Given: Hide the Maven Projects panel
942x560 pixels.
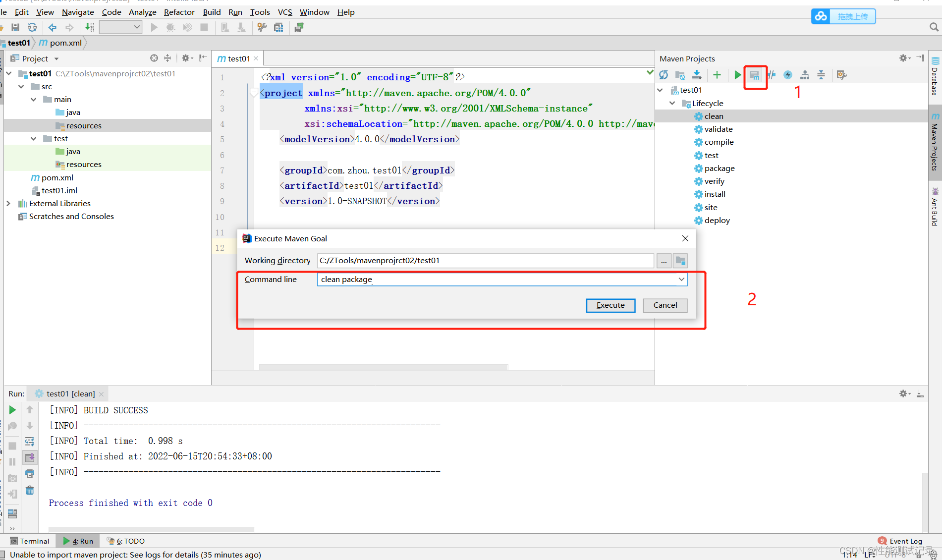Looking at the screenshot, I should 920,58.
